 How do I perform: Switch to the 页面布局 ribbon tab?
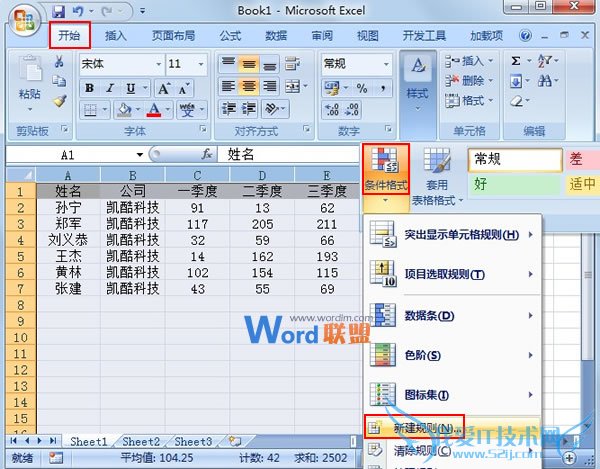coord(173,36)
